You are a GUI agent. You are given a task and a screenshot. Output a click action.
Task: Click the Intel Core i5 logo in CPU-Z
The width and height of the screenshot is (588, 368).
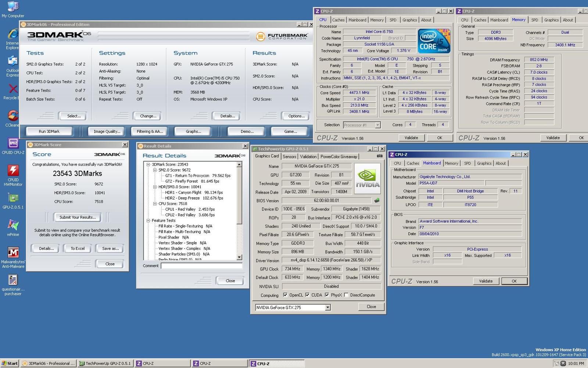pos(434,41)
